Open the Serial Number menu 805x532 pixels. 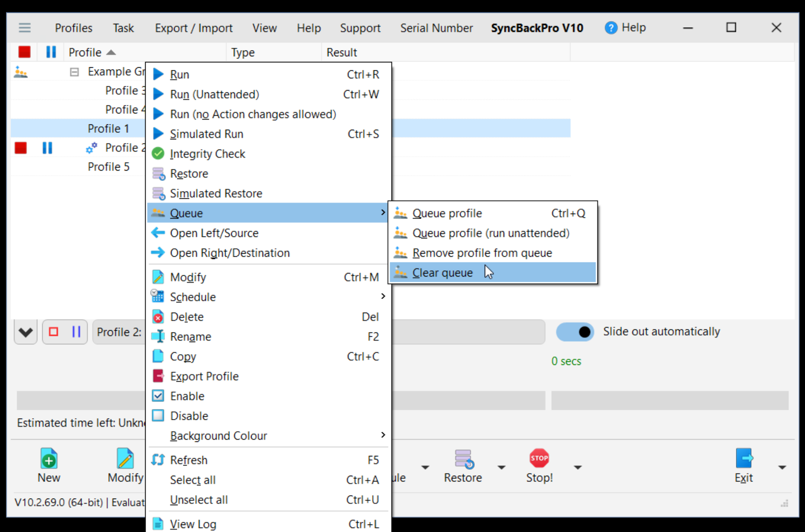[x=436, y=28]
